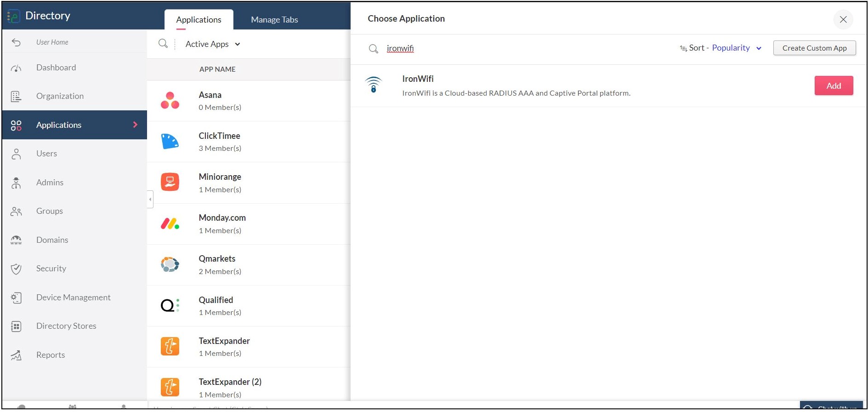Open the Asana app row name
Image resolution: width=868 pixels, height=412 pixels.
(x=210, y=95)
